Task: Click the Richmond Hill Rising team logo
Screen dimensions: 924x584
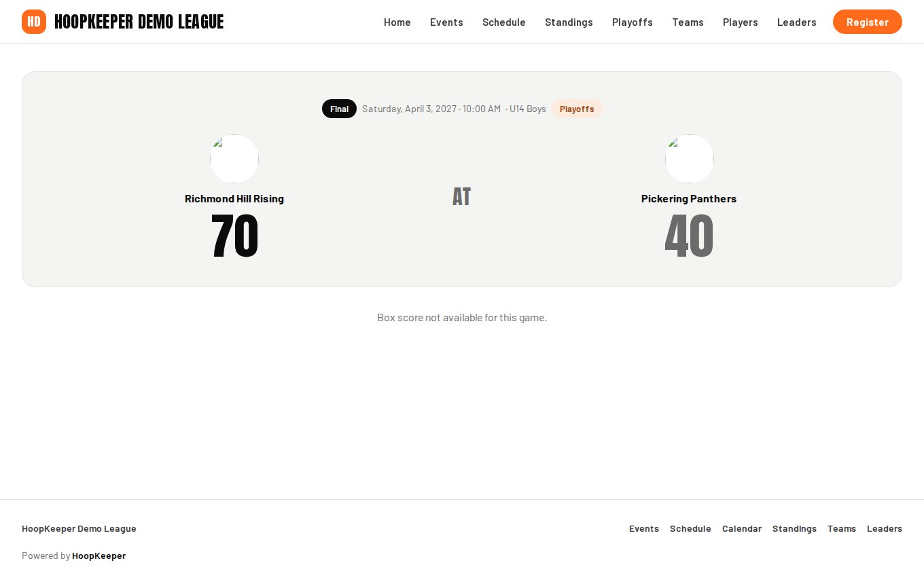Action: pos(234,159)
